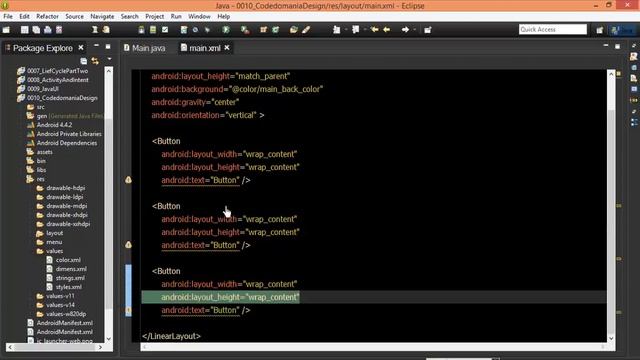This screenshot has width=640, height=360.
Task: Open the Forward history dropdown arrow
Action: (x=414, y=30)
